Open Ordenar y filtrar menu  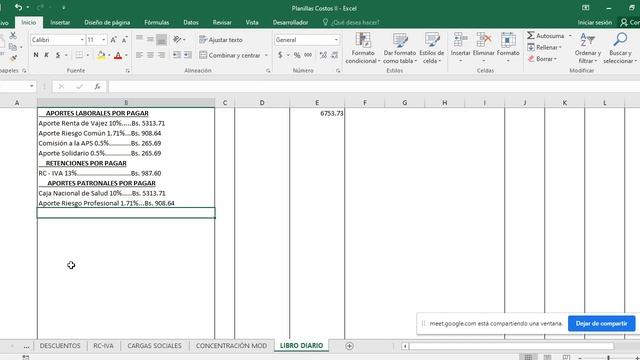point(587,48)
